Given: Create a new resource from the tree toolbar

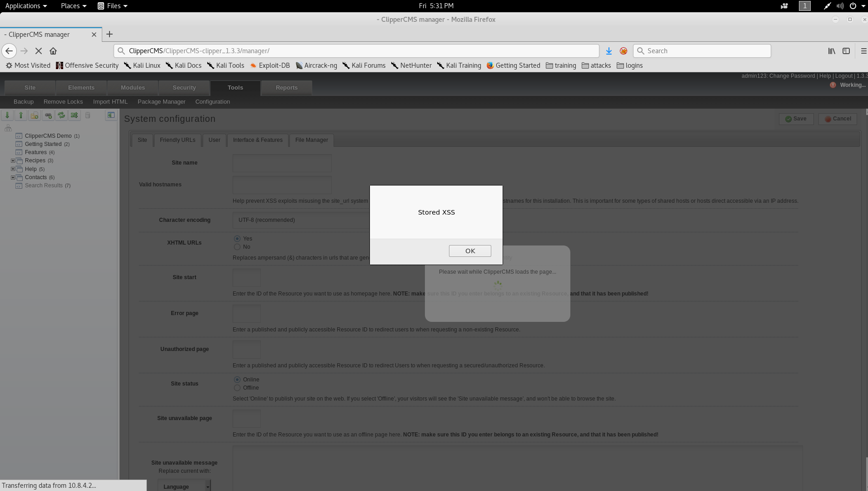Looking at the screenshot, I should 34,115.
